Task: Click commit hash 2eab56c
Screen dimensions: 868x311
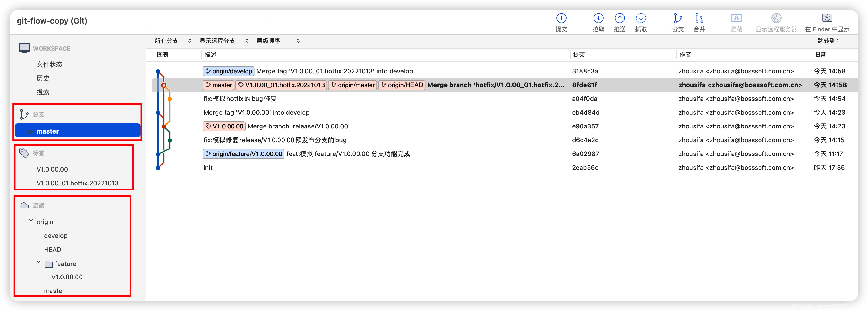Action: point(585,168)
